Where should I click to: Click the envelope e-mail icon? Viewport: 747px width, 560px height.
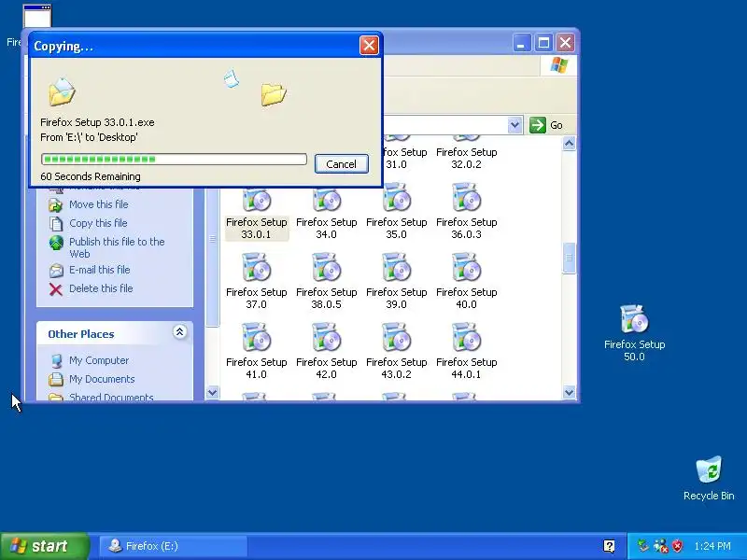point(56,271)
